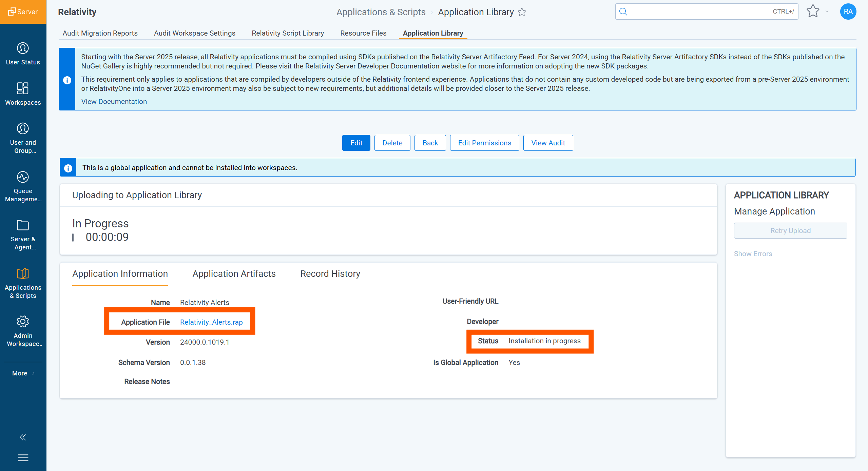The width and height of the screenshot is (868, 471).
Task: Open User and Group management icon
Action: [23, 129]
